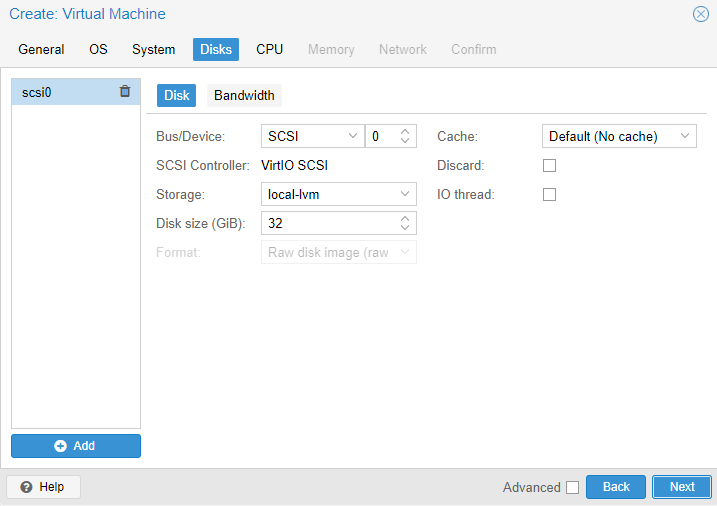Increase the device number with up arrow
Viewport: 717px width, 506px height.
click(405, 131)
